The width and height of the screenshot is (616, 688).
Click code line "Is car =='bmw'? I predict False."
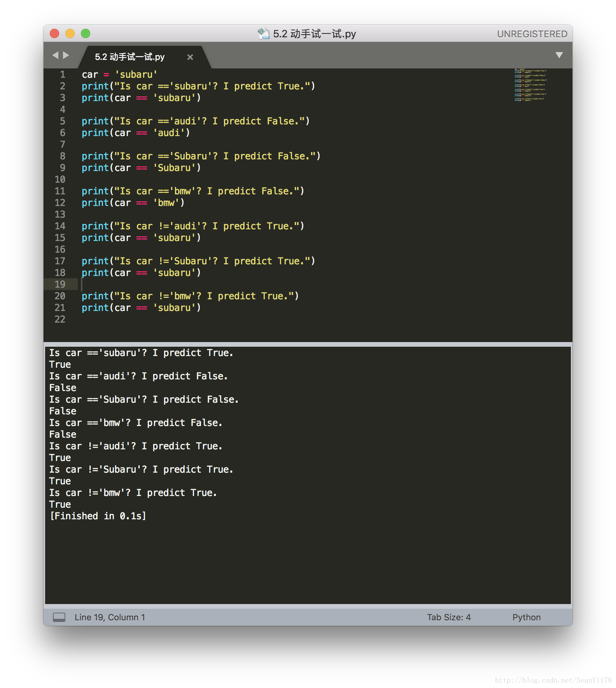[x=193, y=191]
